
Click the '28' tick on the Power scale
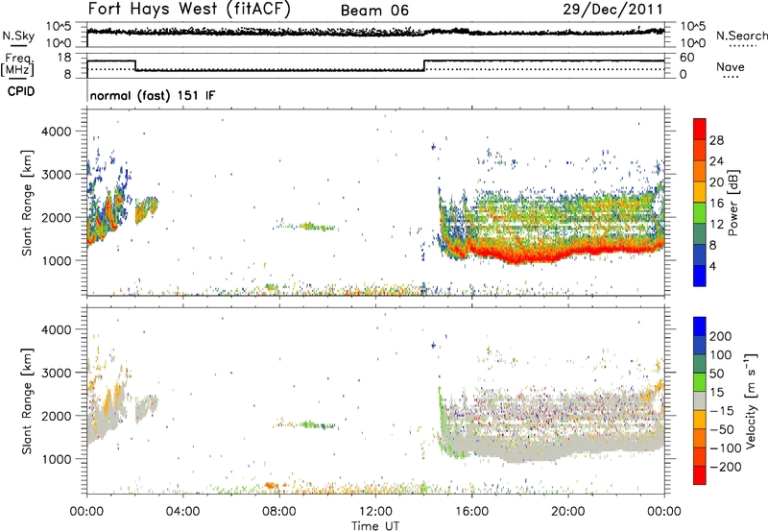click(716, 140)
